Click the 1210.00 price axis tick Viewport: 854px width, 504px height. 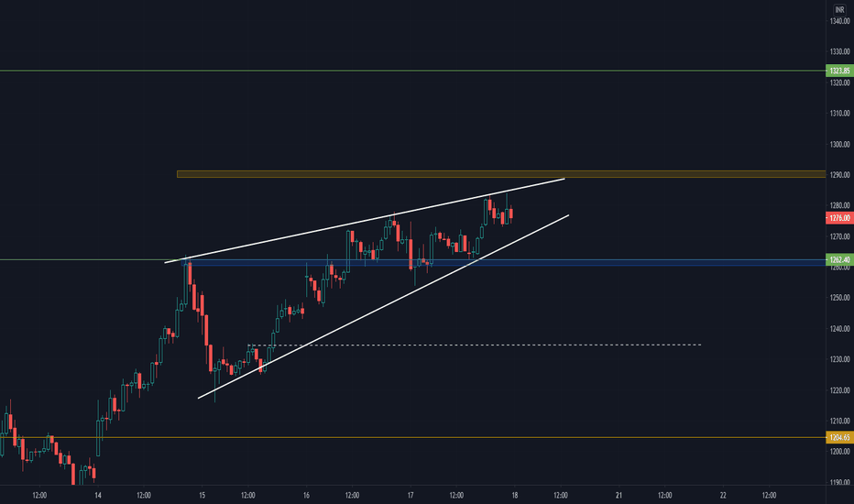[x=839, y=421]
